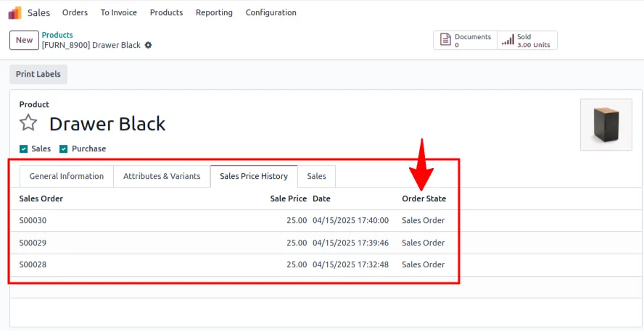Toggle the Purchase checkbox

(63, 148)
